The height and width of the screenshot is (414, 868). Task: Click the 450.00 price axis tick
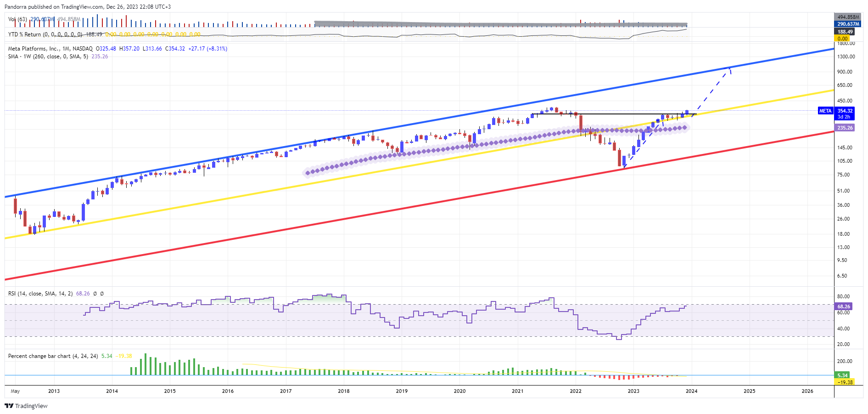click(845, 101)
